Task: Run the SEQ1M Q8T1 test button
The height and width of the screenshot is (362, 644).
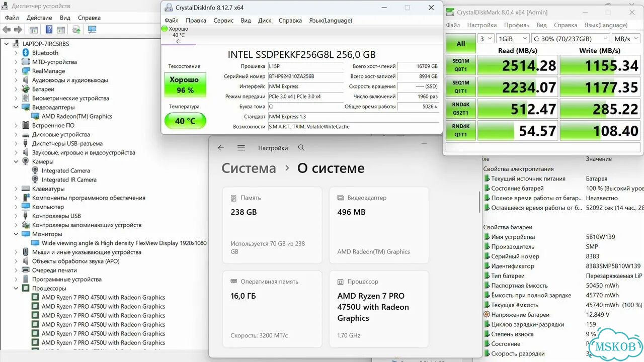Action: tap(460, 65)
